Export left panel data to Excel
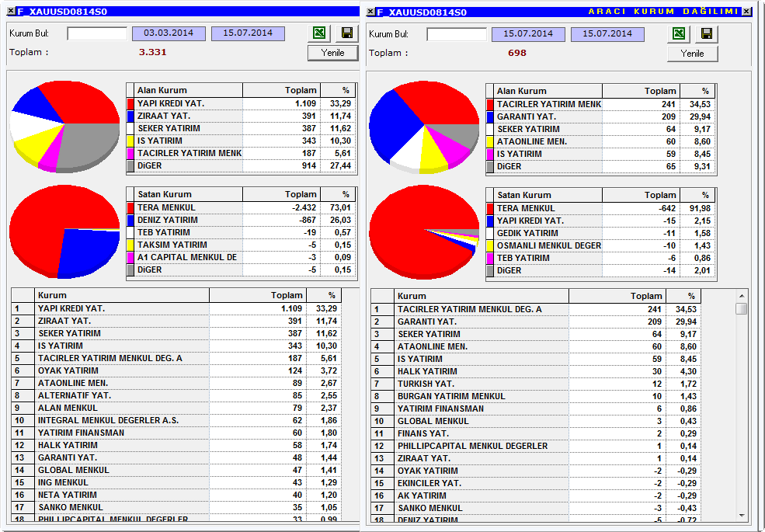The width and height of the screenshot is (765, 532). pyautogui.click(x=319, y=33)
